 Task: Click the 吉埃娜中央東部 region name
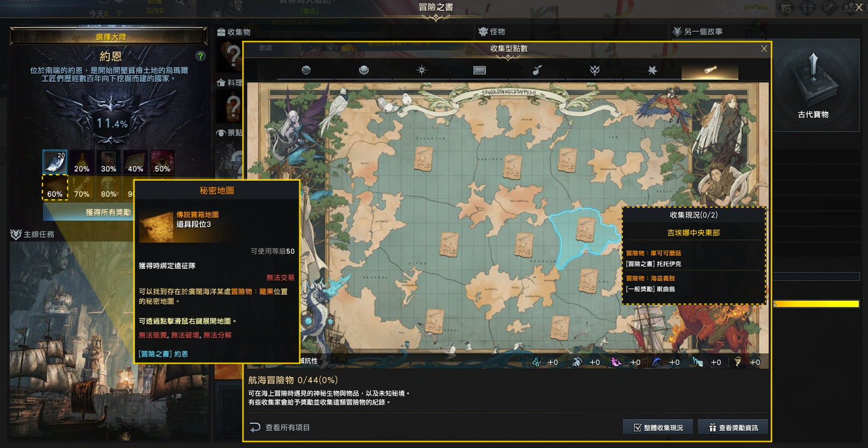[x=694, y=233]
